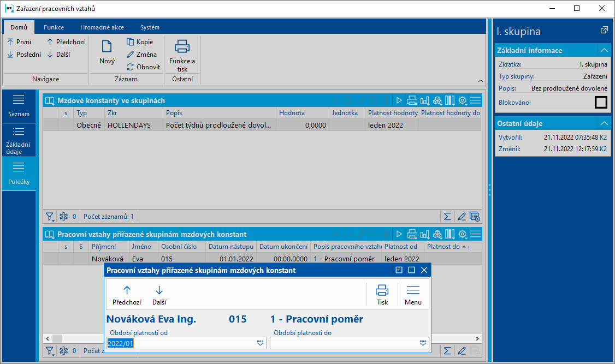Image resolution: width=615 pixels, height=364 pixels.
Task: Click Další arrow in the dialog
Action: [159, 290]
